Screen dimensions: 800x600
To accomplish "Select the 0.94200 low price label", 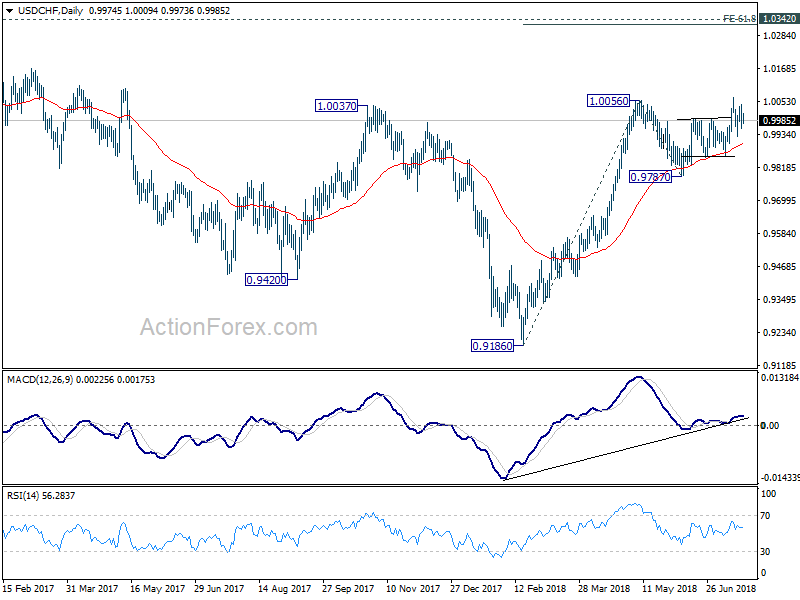I will click(266, 280).
